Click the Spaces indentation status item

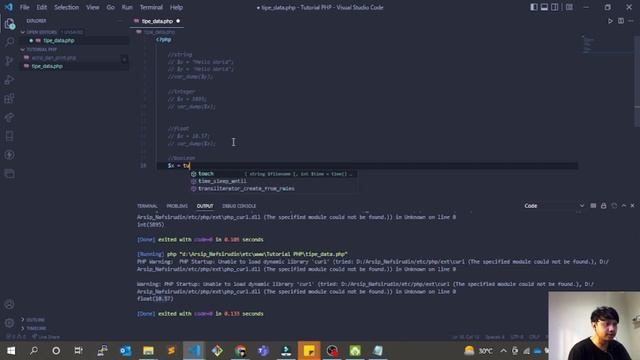[x=495, y=337]
